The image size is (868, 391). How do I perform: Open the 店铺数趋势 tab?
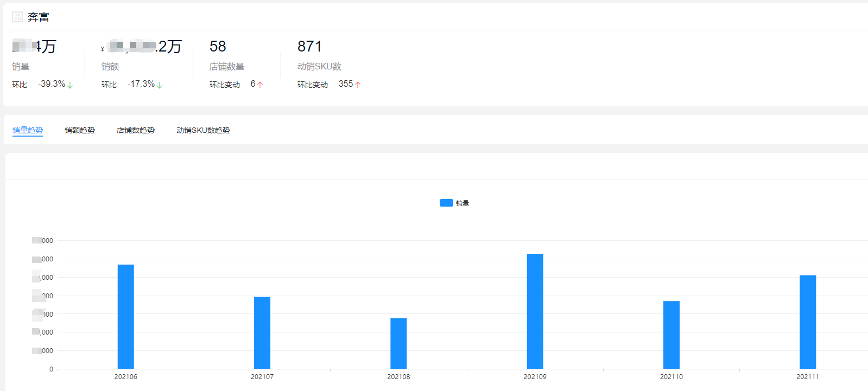pyautogui.click(x=136, y=130)
